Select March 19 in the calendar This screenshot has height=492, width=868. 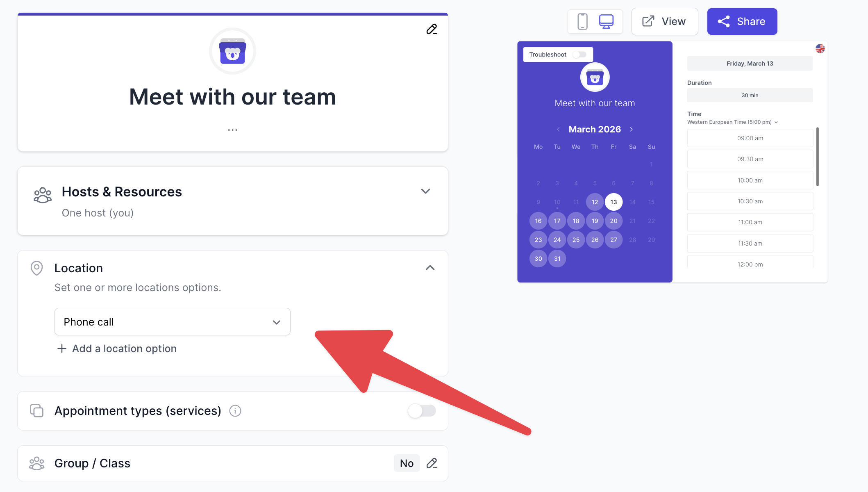[595, 221]
